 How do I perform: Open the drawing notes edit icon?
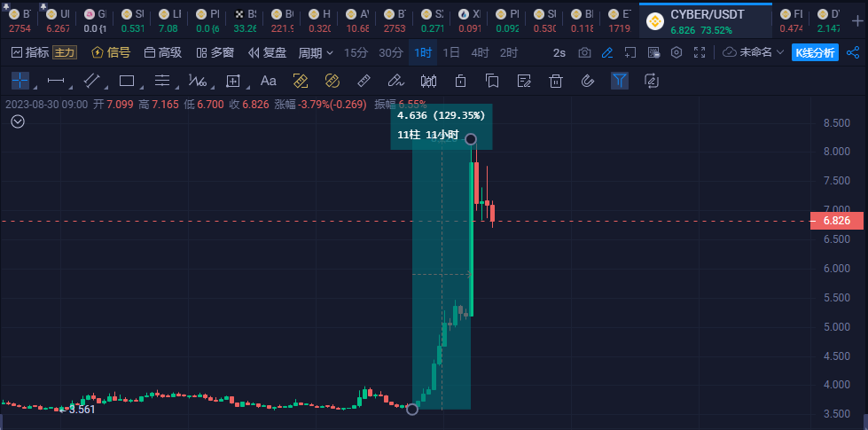click(524, 81)
